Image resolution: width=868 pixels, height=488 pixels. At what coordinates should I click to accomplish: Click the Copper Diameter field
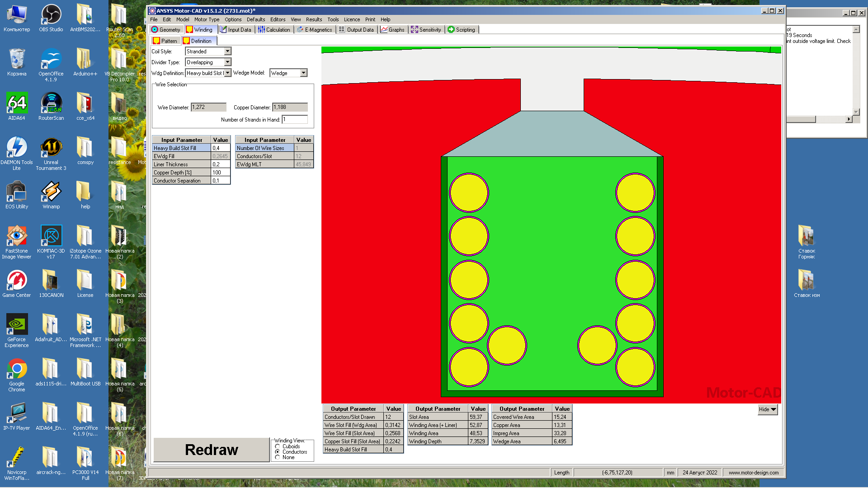[290, 108]
